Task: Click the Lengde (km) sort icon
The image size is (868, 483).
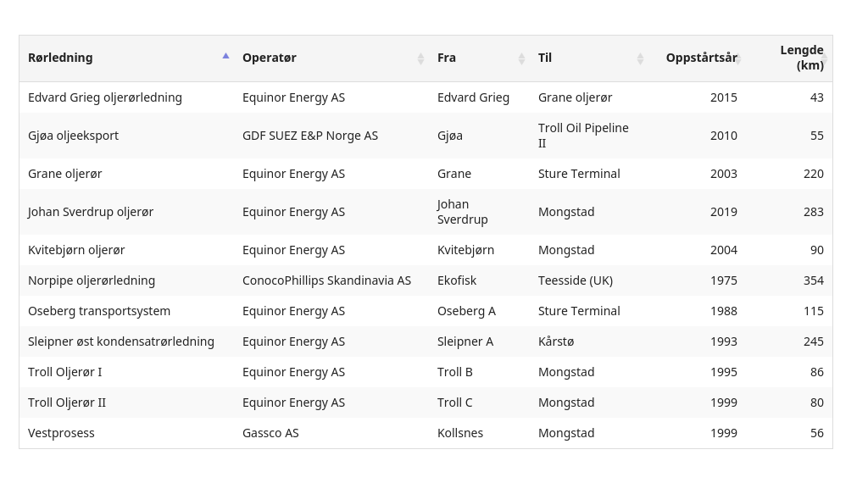Action: click(x=824, y=58)
